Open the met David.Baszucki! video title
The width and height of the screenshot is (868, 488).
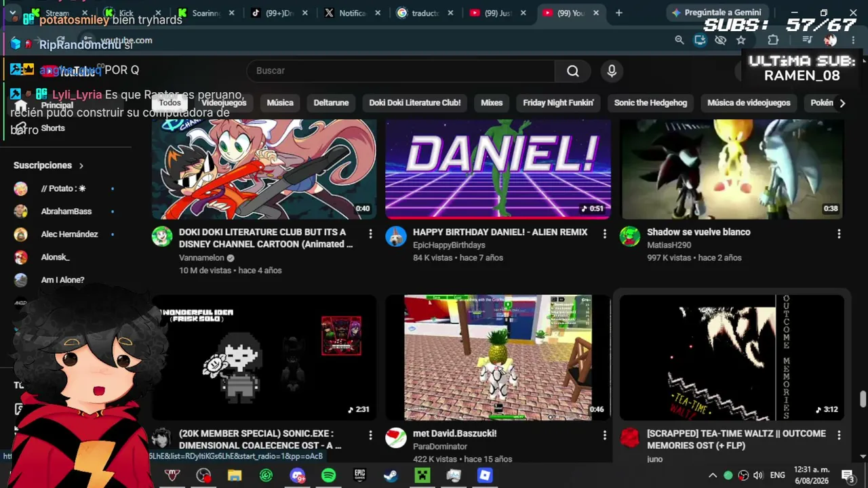click(x=454, y=433)
